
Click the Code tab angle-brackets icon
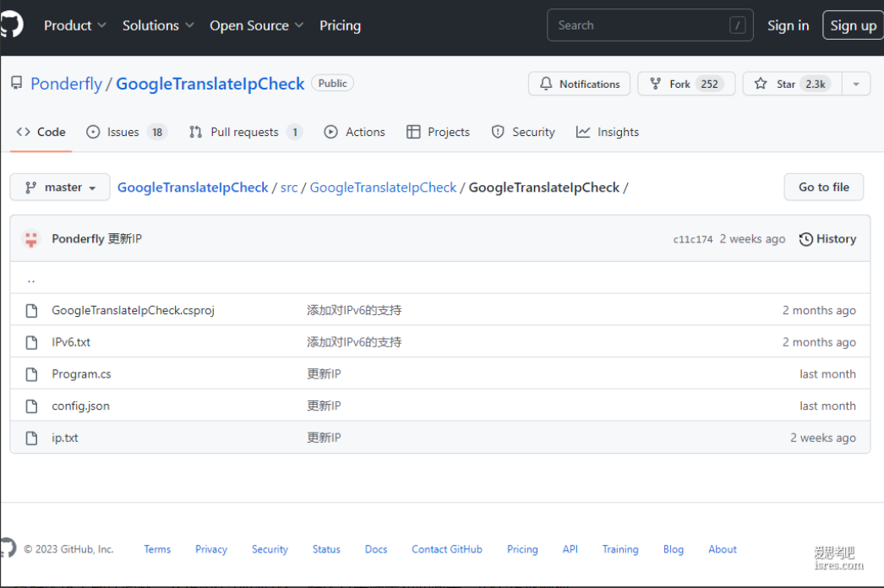[23, 132]
